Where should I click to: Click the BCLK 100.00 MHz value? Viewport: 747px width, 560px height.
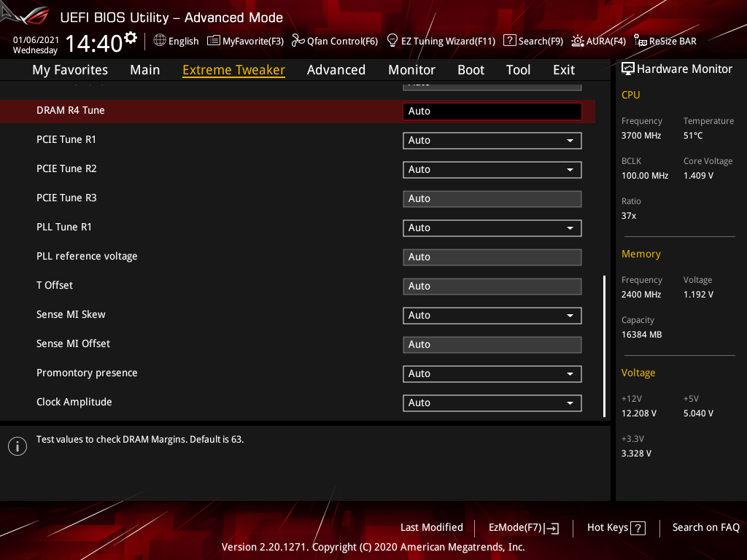[x=645, y=176]
